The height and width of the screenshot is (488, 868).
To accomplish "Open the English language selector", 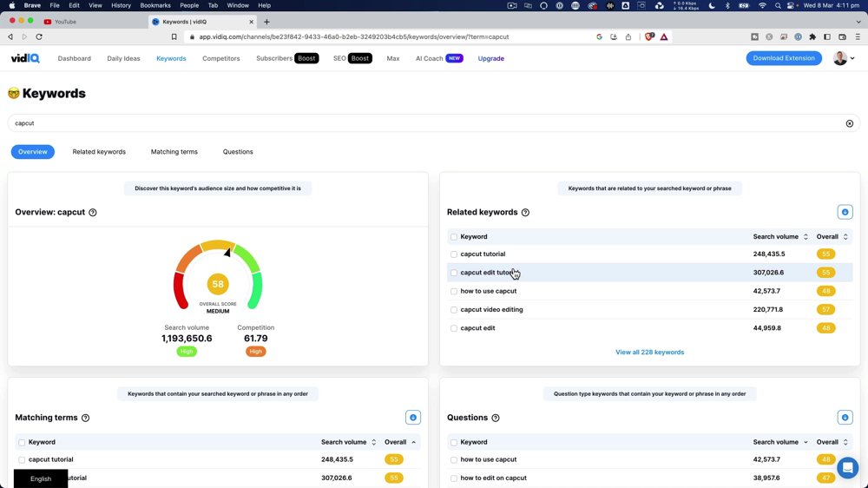I will click(x=41, y=478).
